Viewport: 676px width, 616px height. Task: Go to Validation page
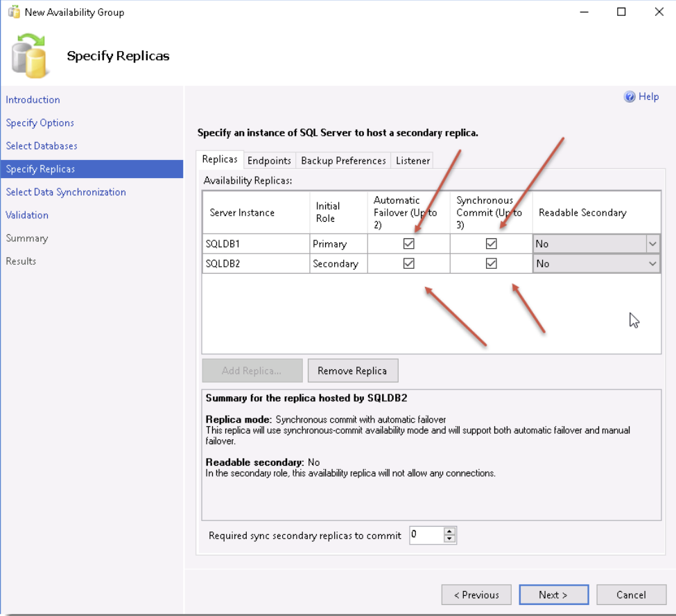coord(27,215)
